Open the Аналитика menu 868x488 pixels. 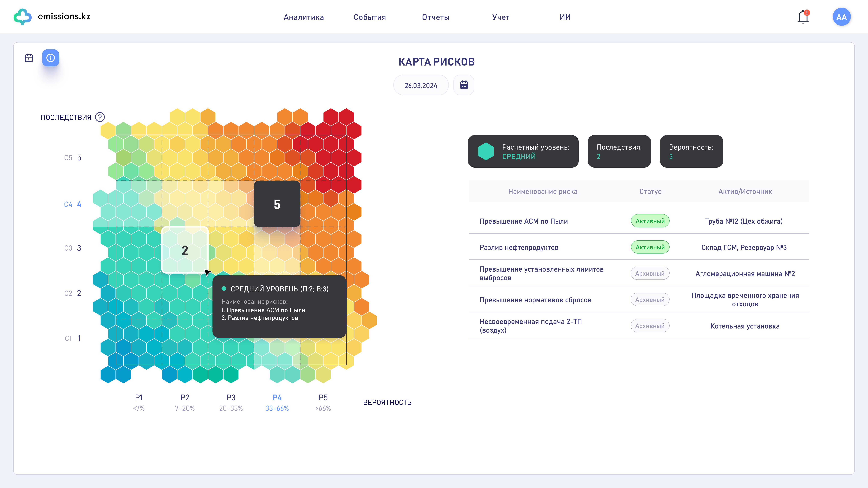304,17
